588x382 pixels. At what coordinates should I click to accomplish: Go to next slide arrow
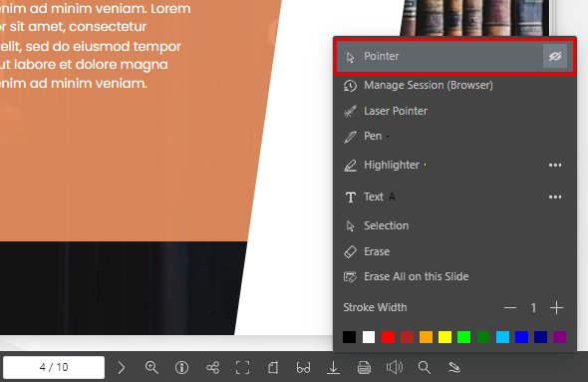click(x=121, y=368)
